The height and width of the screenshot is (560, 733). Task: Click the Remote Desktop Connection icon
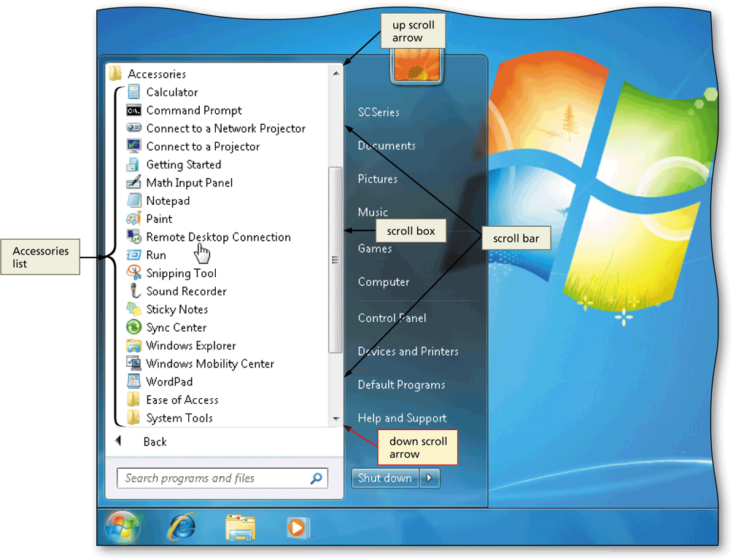[x=133, y=236]
